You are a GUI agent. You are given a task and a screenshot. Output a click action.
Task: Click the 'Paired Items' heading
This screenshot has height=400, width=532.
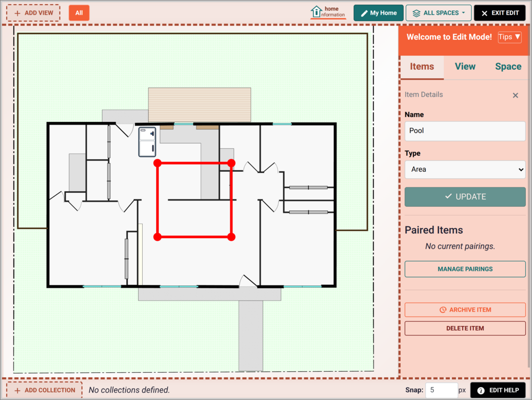(x=434, y=230)
